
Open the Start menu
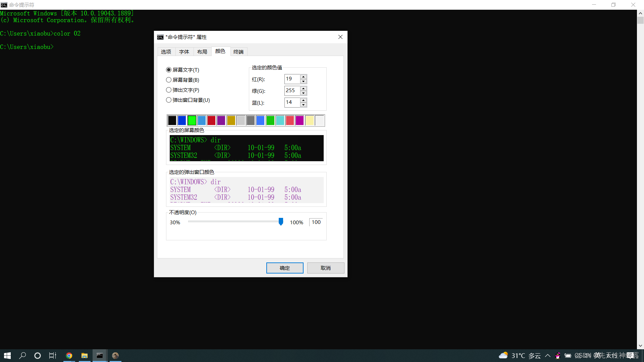pos(7,355)
